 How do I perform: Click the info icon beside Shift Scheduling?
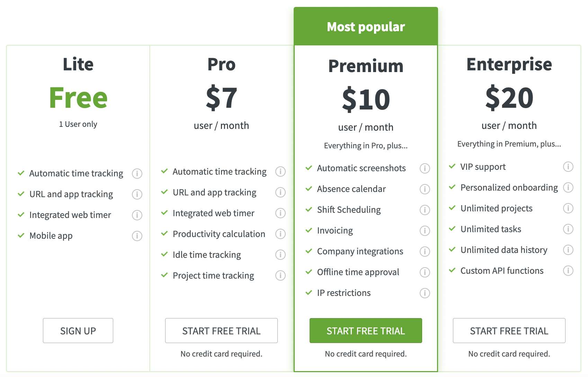tap(425, 210)
